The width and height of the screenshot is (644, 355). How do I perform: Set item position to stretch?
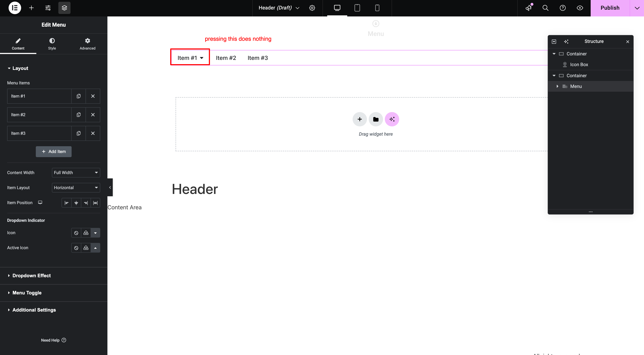[95, 203]
